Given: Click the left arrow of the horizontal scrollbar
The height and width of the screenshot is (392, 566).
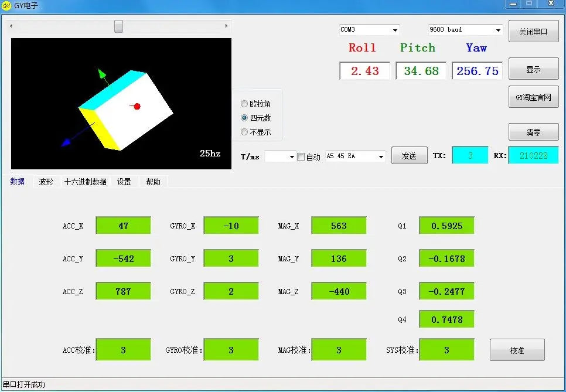Looking at the screenshot, I should click(11, 26).
